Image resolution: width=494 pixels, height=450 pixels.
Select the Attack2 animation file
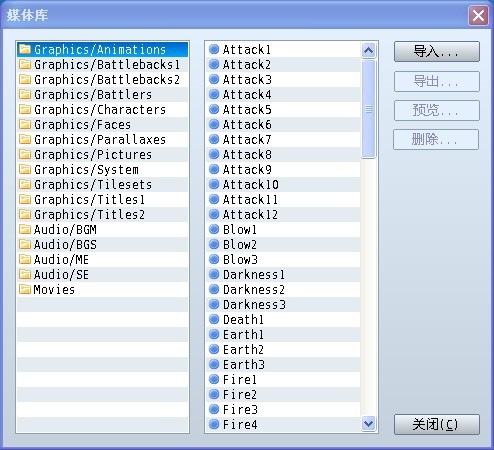click(283, 64)
